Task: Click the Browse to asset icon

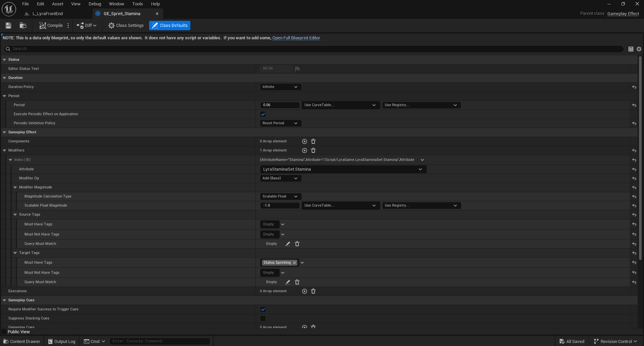Action: 23,26
